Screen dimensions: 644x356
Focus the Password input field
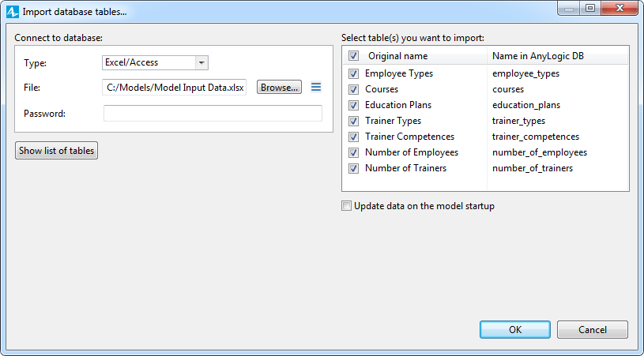click(213, 113)
